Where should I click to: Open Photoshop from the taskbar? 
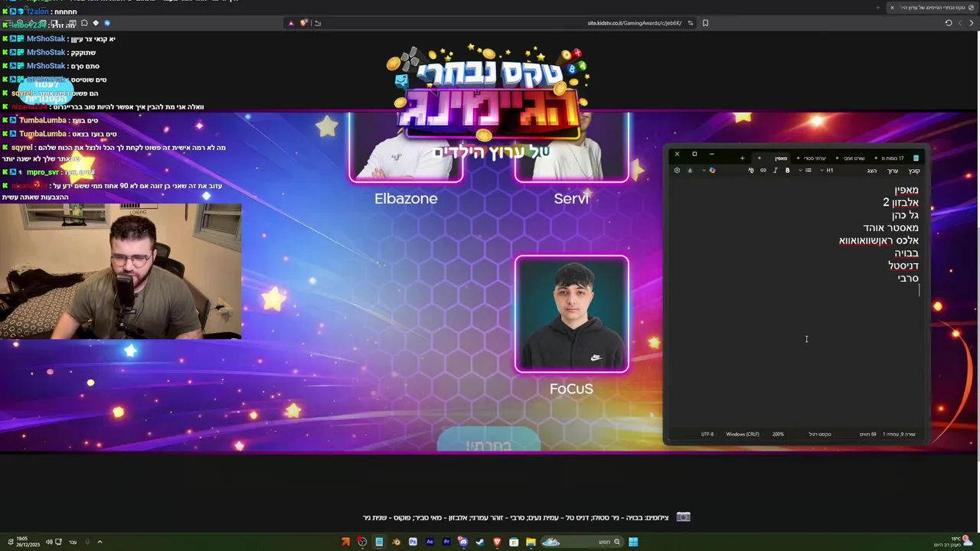(413, 542)
